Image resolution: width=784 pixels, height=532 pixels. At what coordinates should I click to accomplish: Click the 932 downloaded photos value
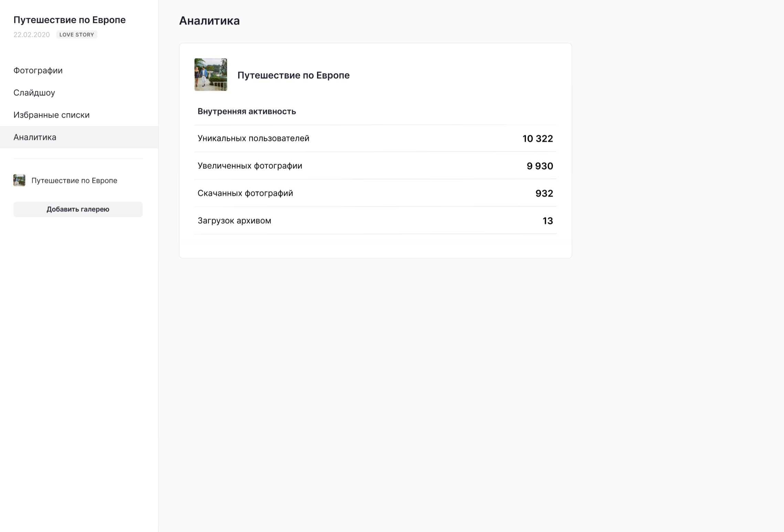544,193
